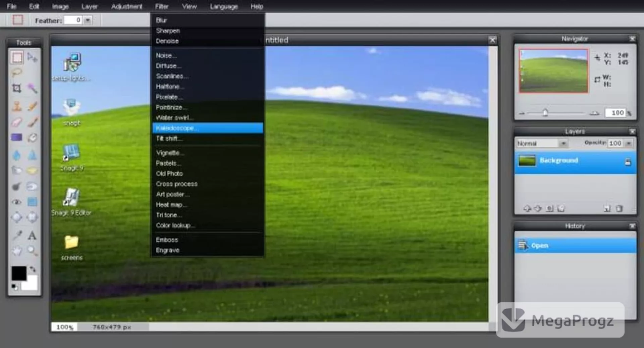Select the Red Eye reduction tool
Image resolution: width=644 pixels, height=348 pixels.
point(17,202)
